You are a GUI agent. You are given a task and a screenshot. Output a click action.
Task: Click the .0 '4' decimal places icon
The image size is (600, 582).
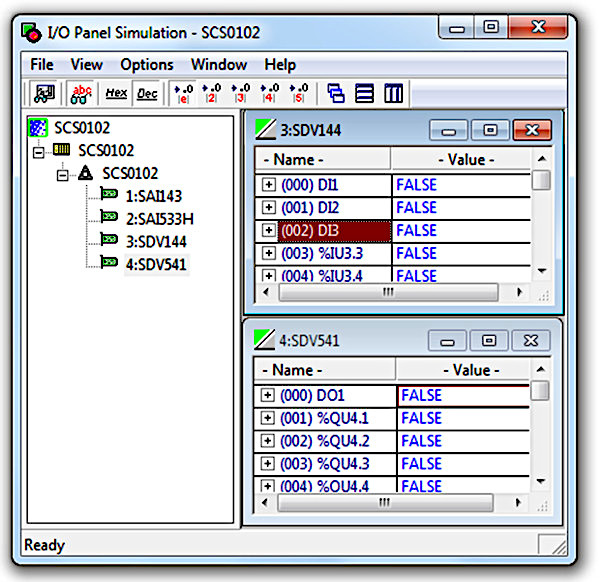pos(269,94)
